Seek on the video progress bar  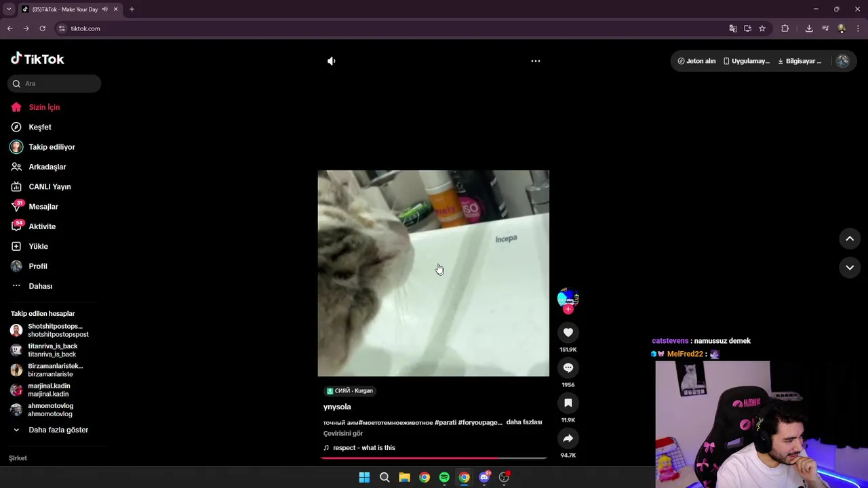pyautogui.click(x=433, y=458)
